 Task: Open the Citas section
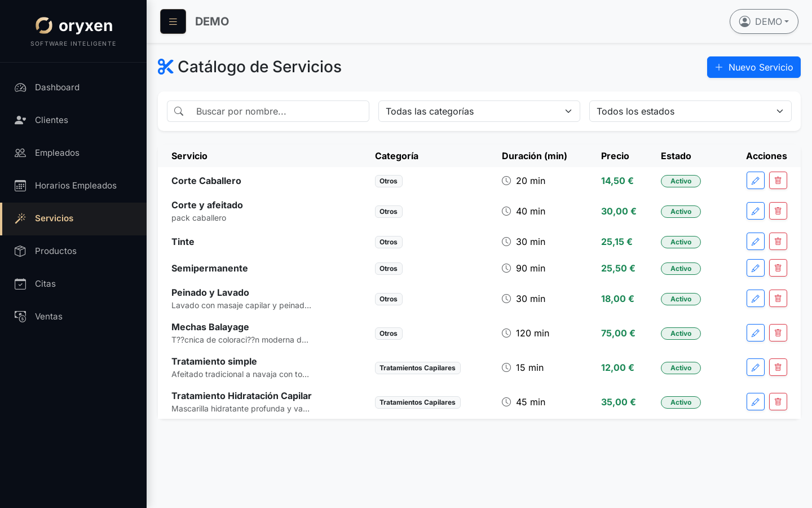(x=73, y=284)
